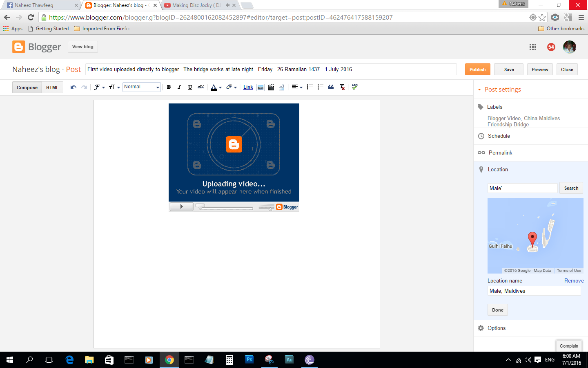Switch to Compose mode
The height and width of the screenshot is (368, 588).
[27, 88]
